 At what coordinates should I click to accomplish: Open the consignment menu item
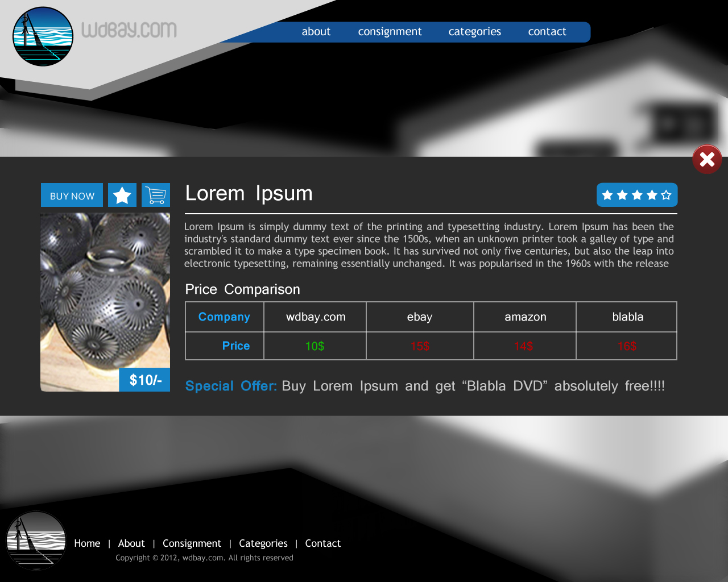coord(390,32)
